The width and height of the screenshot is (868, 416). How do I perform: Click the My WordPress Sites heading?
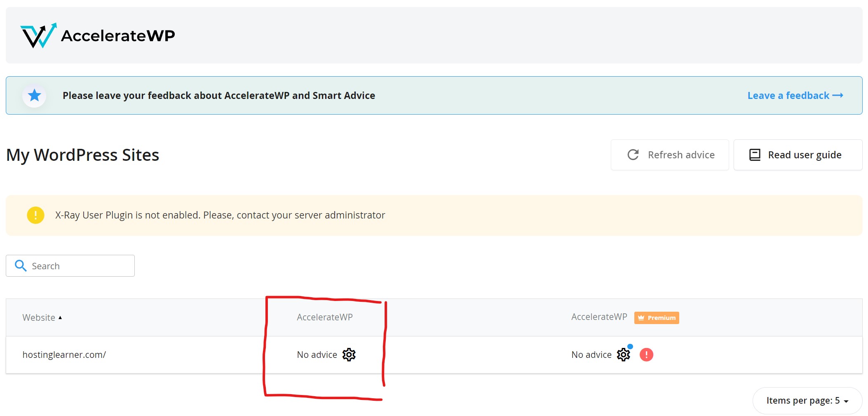(x=83, y=155)
